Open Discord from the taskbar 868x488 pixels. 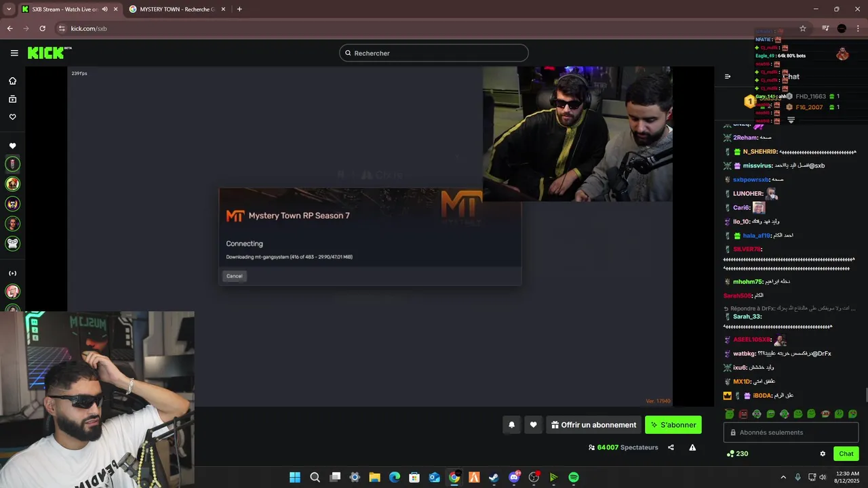(x=514, y=477)
